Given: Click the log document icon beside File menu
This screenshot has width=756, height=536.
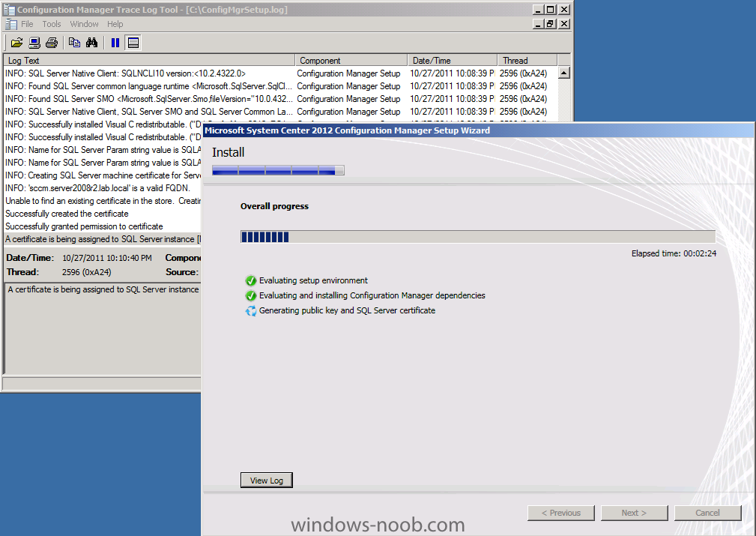Looking at the screenshot, I should coord(11,24).
